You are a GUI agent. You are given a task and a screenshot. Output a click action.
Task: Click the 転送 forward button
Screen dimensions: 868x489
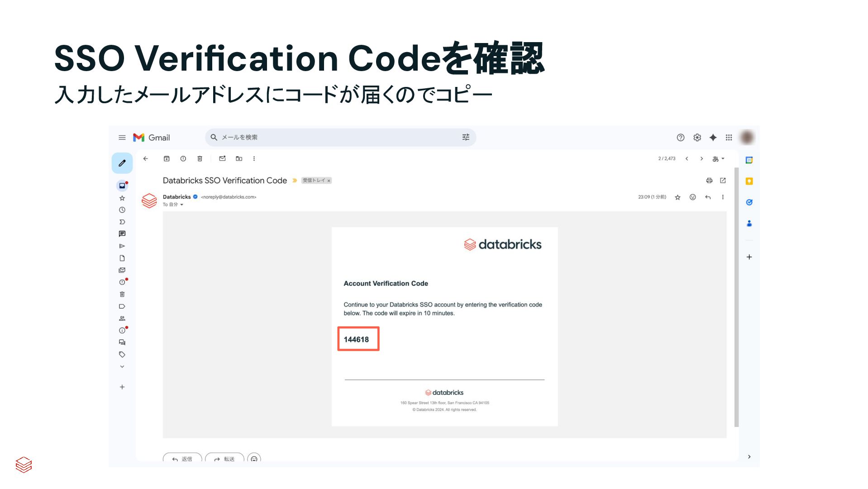point(224,458)
